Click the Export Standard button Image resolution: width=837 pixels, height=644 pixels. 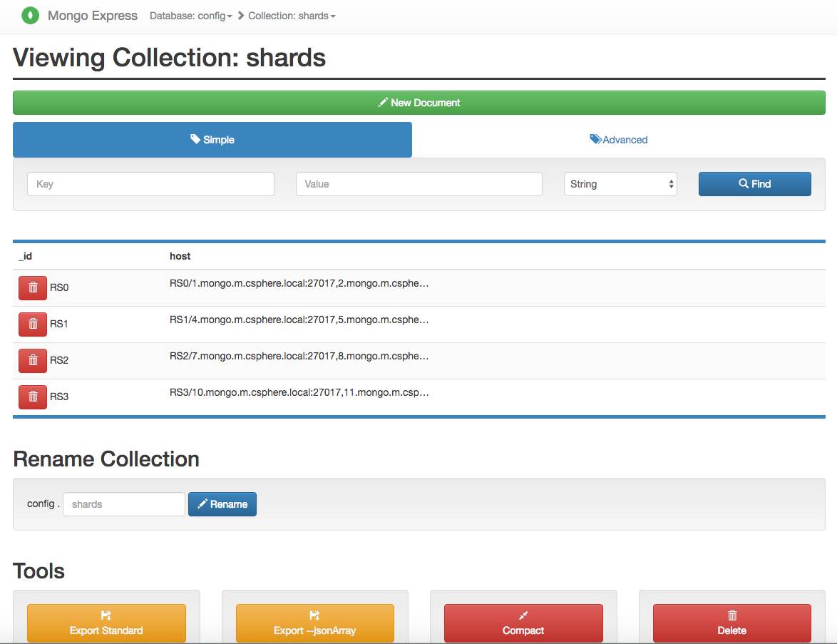[x=106, y=623]
